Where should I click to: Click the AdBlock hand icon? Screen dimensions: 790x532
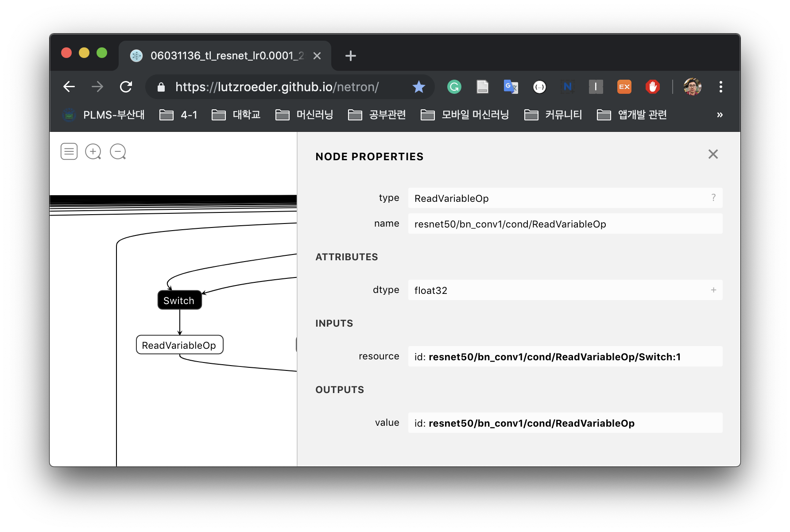click(x=653, y=87)
